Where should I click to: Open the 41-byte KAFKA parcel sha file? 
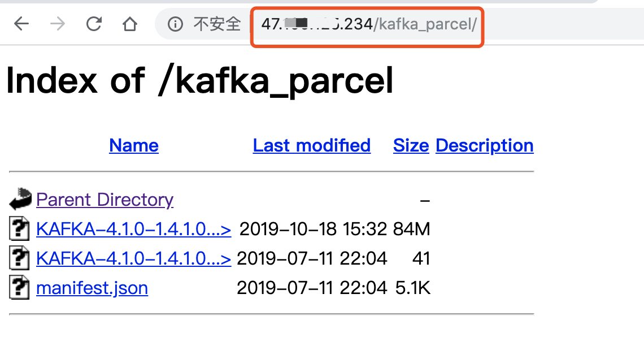(133, 258)
